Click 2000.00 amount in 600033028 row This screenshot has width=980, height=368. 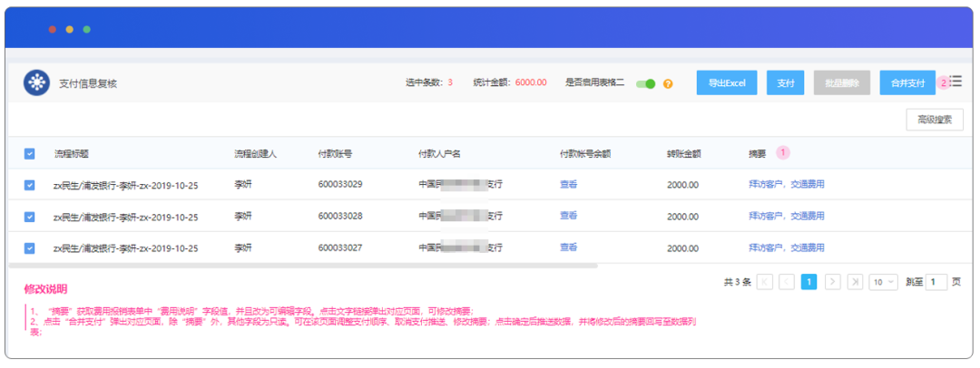coord(682,216)
